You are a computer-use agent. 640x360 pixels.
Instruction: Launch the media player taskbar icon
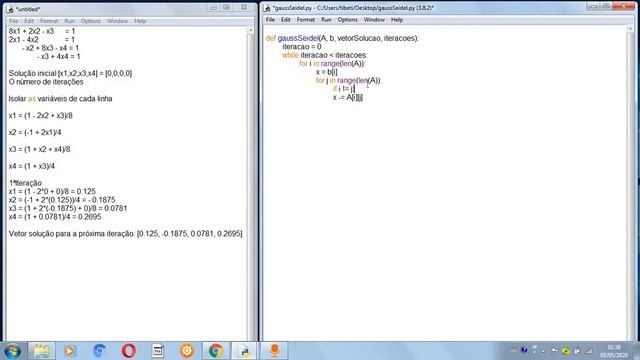[70, 351]
